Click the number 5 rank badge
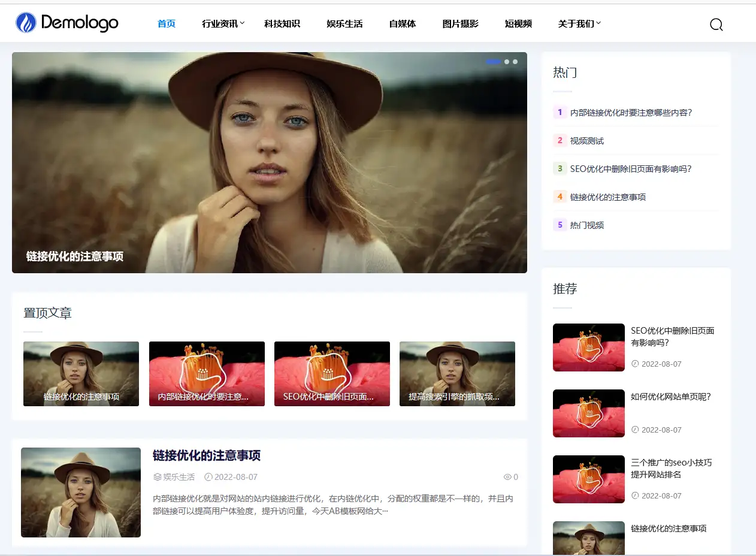 pyautogui.click(x=560, y=225)
